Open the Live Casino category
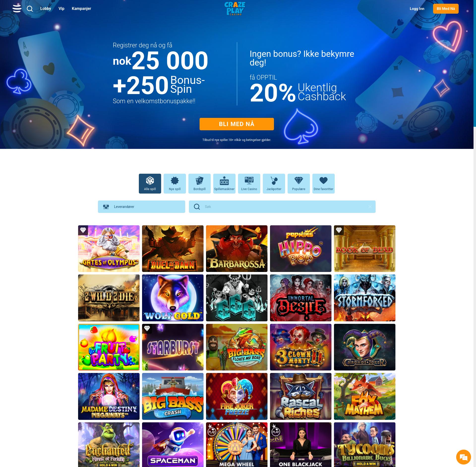The width and height of the screenshot is (476, 467). [249, 183]
